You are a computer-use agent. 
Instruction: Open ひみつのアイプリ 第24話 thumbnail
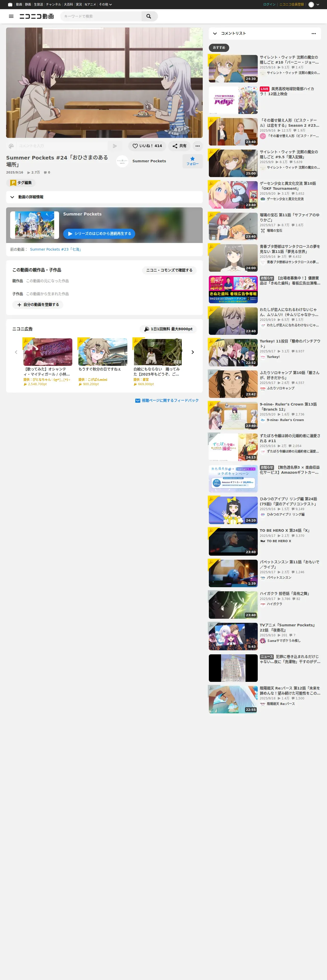tap(233, 510)
